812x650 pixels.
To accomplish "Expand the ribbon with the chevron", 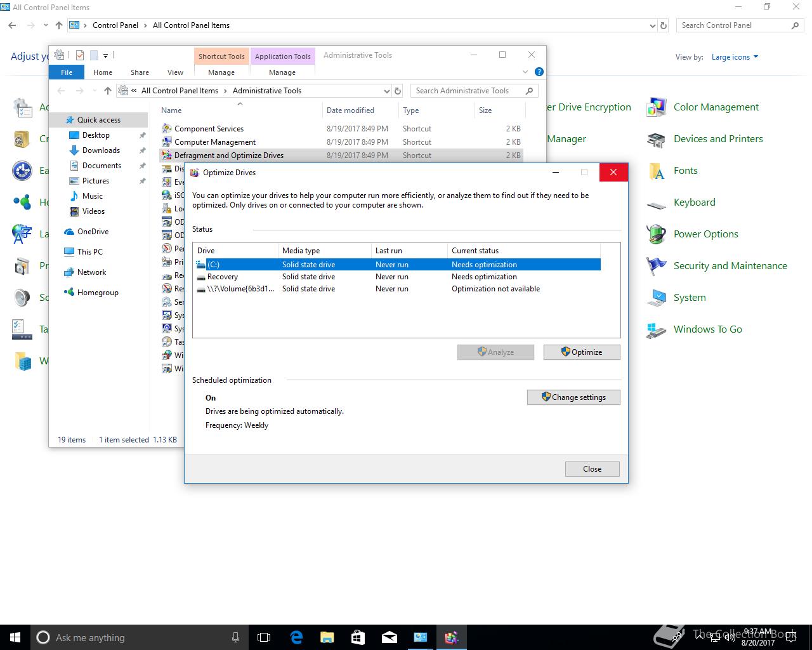I will (x=525, y=72).
